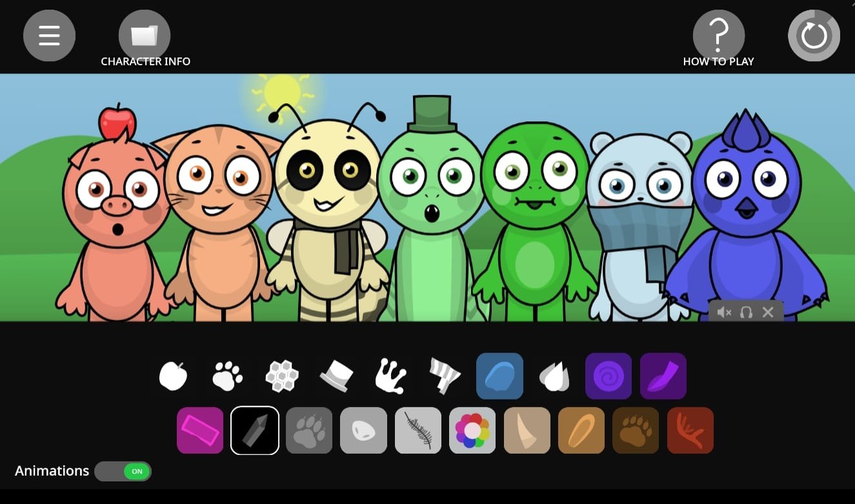Click the white polar bear character

tap(639, 226)
